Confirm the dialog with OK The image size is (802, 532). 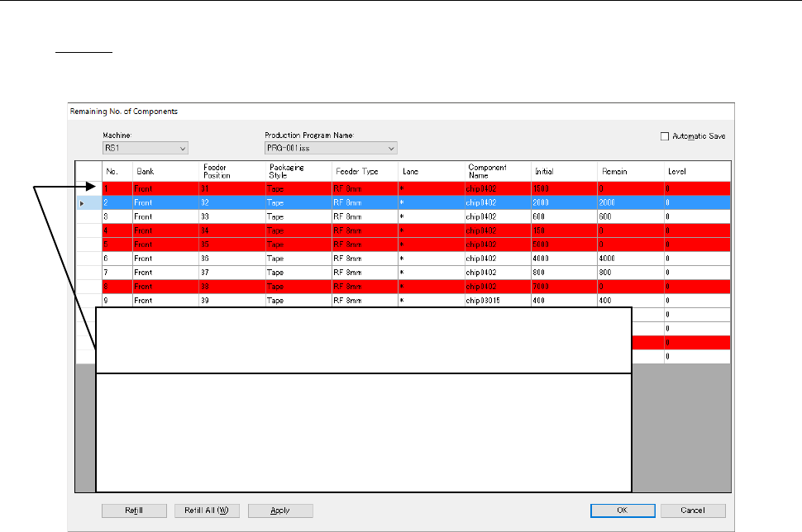623,511
